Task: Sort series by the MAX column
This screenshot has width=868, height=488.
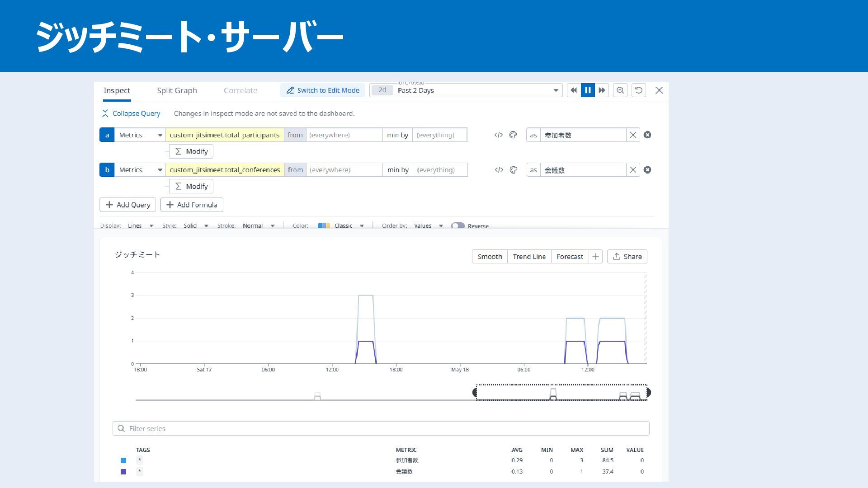Action: click(577, 450)
